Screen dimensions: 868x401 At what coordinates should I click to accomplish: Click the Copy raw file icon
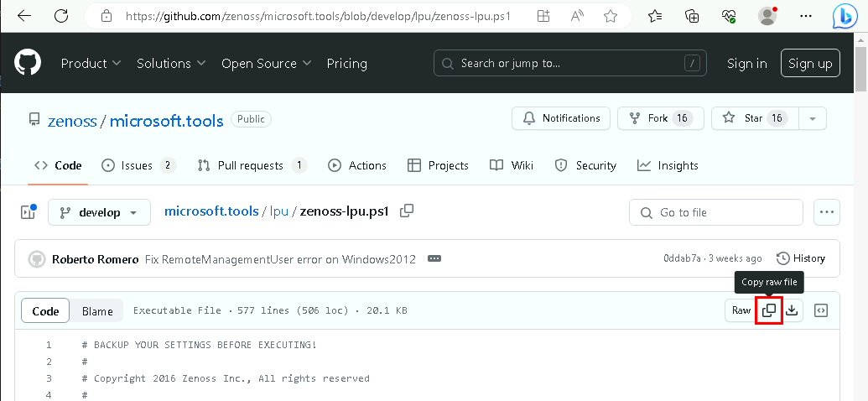(x=768, y=310)
